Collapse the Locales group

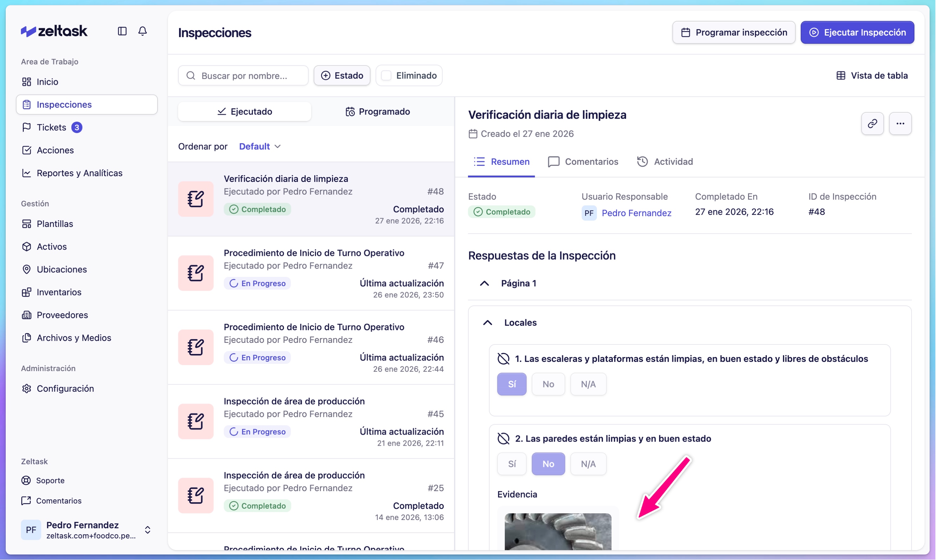tap(487, 323)
